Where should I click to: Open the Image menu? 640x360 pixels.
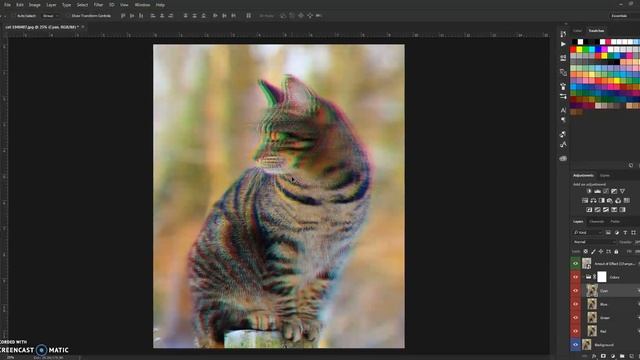34,5
